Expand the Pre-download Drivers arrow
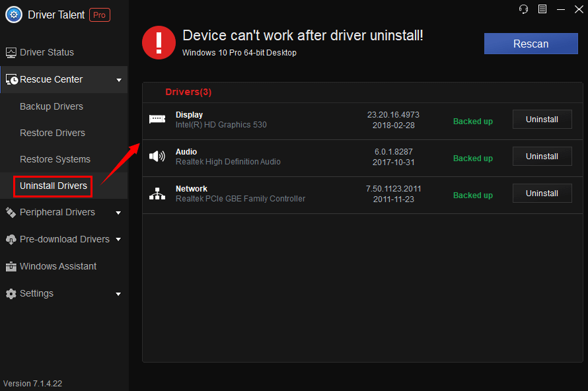This screenshot has width=588, height=391. (x=118, y=239)
